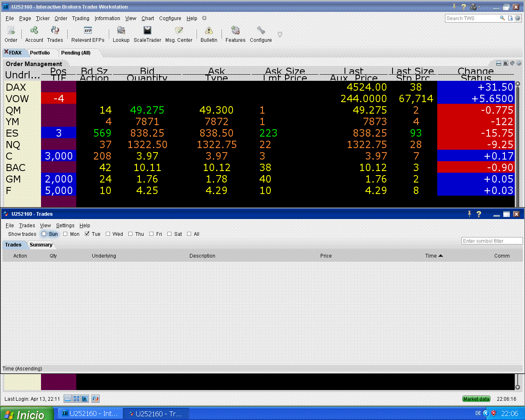
Task: Switch to the Summary tab
Action: (41, 245)
